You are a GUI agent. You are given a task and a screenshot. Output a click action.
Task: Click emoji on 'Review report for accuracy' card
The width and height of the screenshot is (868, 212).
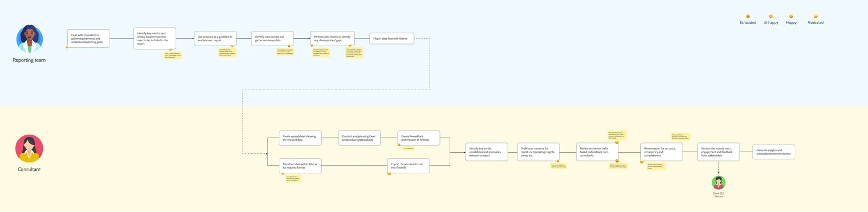[642, 161]
